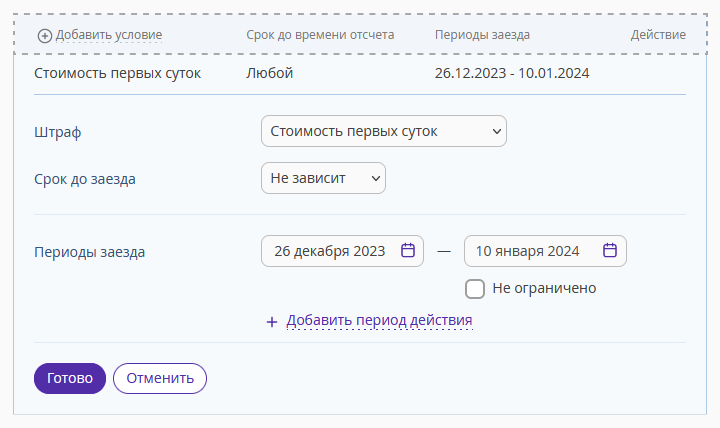Expand the Срок до заезда Не зависит dropdown

(x=323, y=178)
